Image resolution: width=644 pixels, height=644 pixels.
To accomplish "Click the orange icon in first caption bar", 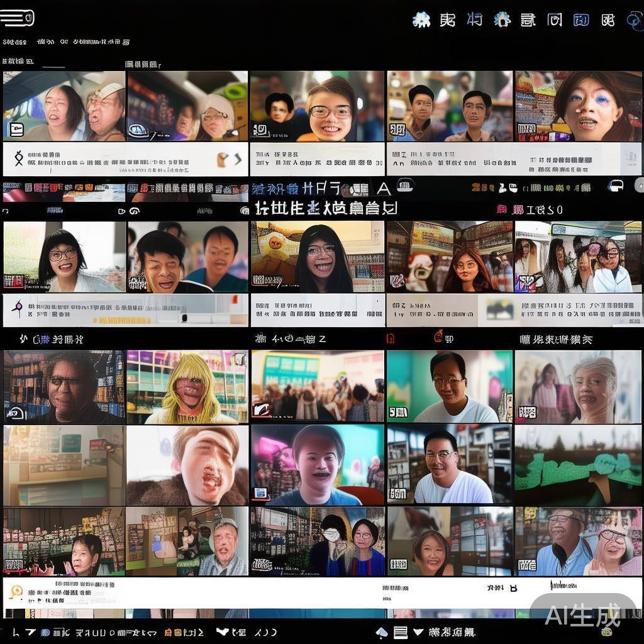I will (223, 160).
